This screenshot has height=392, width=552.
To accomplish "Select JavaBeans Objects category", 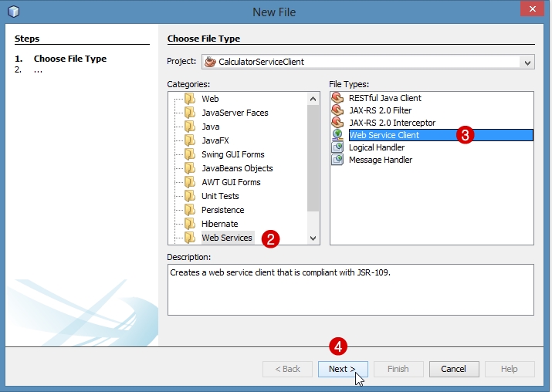I will [237, 168].
